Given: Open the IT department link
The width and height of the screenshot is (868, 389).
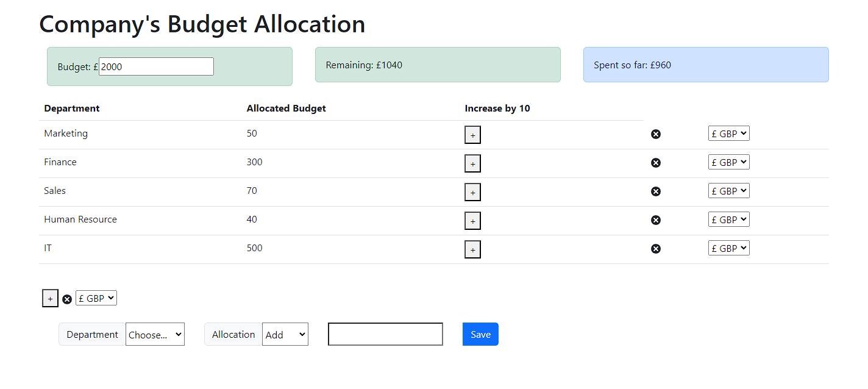Looking at the screenshot, I should [x=48, y=248].
